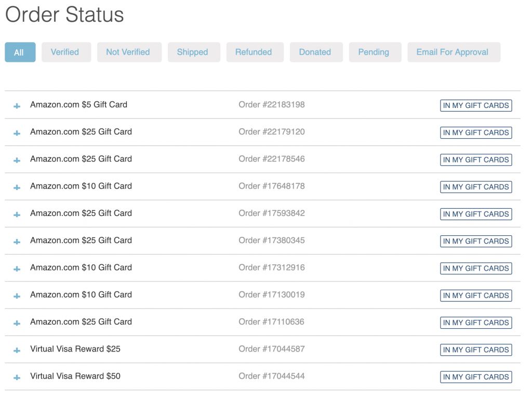
Task: Expand Order #17380345 details
Action: (x=16, y=241)
